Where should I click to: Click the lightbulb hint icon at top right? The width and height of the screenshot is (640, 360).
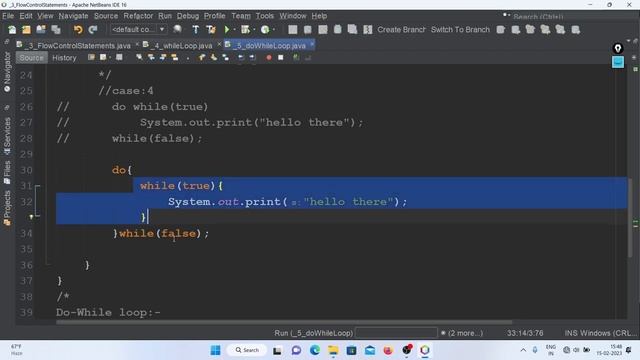tap(618, 49)
